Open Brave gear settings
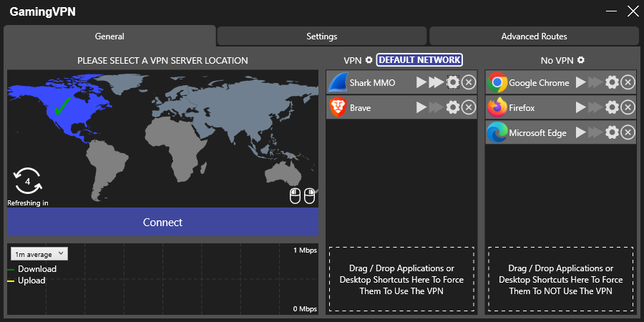This screenshot has height=322, width=644. tap(452, 108)
